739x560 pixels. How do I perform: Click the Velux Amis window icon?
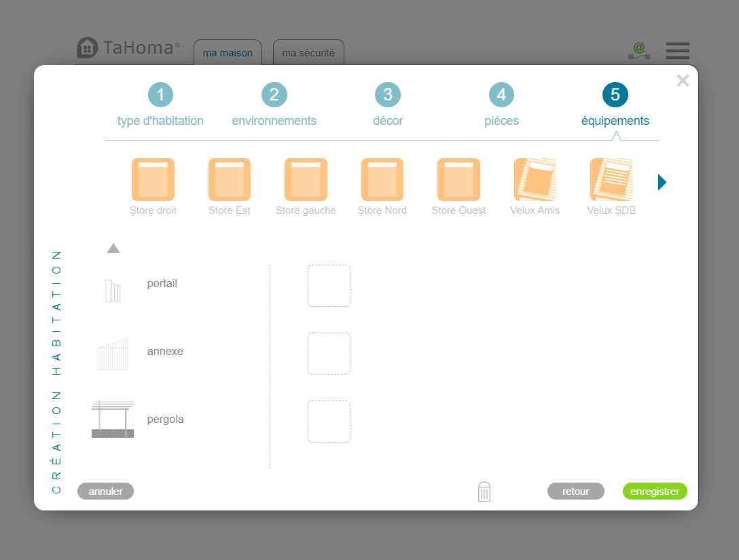tap(535, 179)
